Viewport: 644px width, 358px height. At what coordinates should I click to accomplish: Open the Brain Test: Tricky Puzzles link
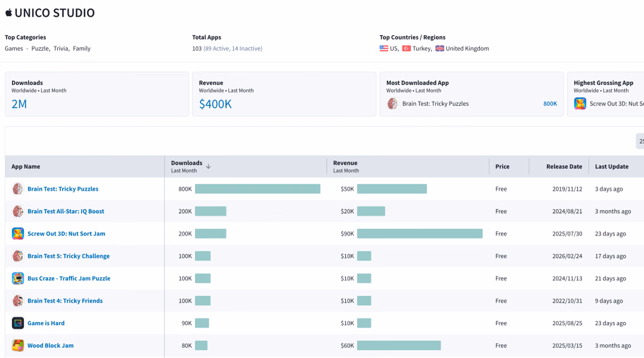coord(63,189)
